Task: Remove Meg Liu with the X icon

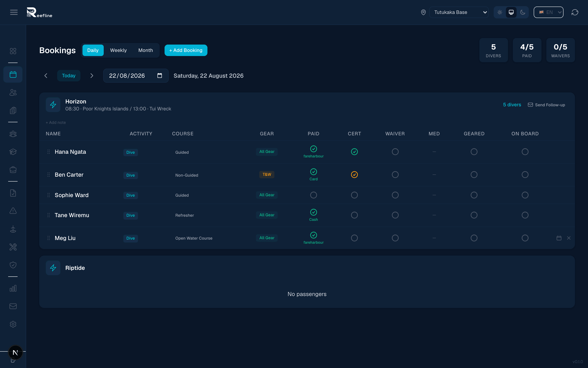Action: point(569,238)
